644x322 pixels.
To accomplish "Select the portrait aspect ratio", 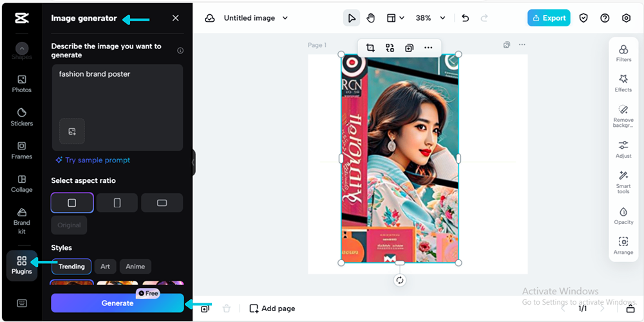I will click(117, 202).
